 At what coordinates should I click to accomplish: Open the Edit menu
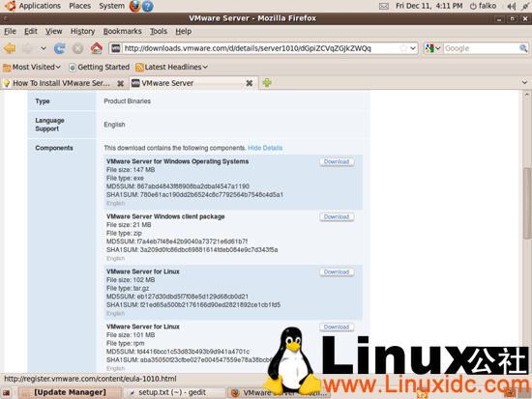coord(31,31)
